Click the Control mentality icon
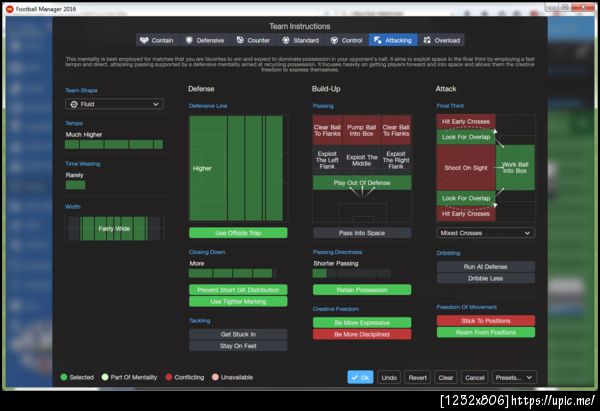This screenshot has width=600, height=411. coord(334,40)
